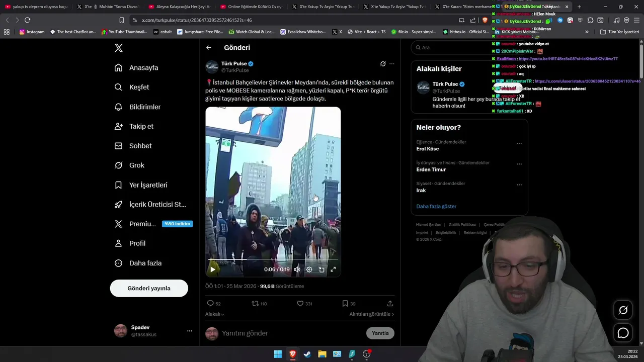The height and width of the screenshot is (362, 644).
Task: Click Yanıtla button
Action: pyautogui.click(x=380, y=333)
